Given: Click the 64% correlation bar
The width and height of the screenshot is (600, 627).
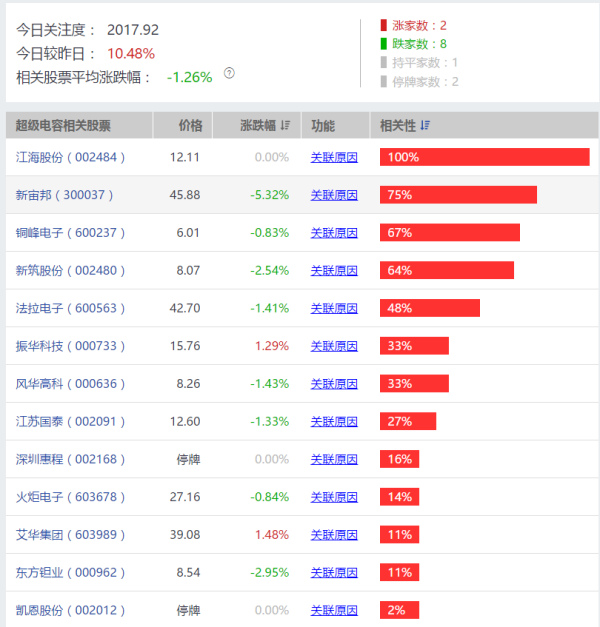Looking at the screenshot, I should [x=447, y=271].
